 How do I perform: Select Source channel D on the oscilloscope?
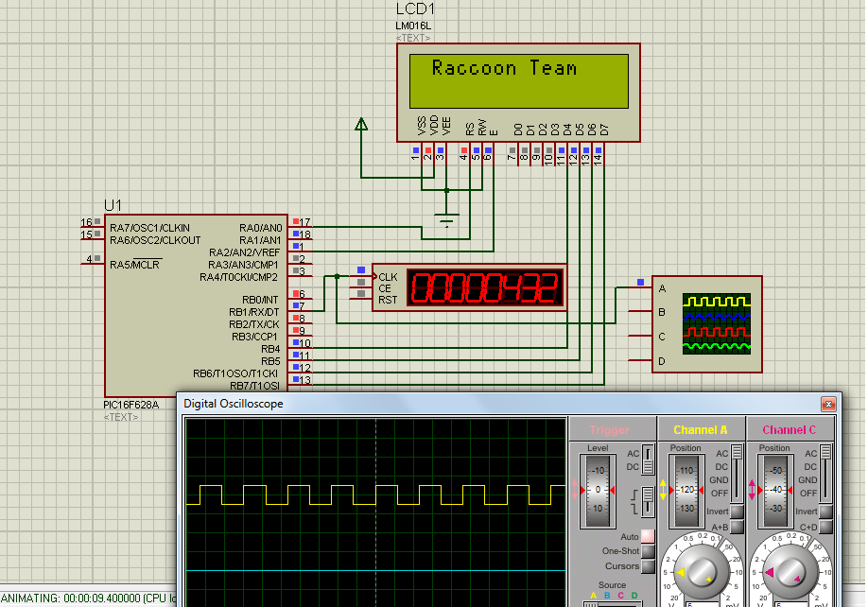point(634,595)
